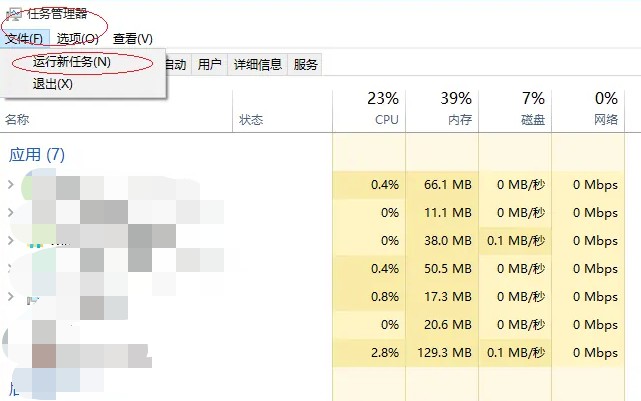Screen dimensions: 641x401
Task: Expand the app row using 17.3 MB memory
Action: pos(11,297)
